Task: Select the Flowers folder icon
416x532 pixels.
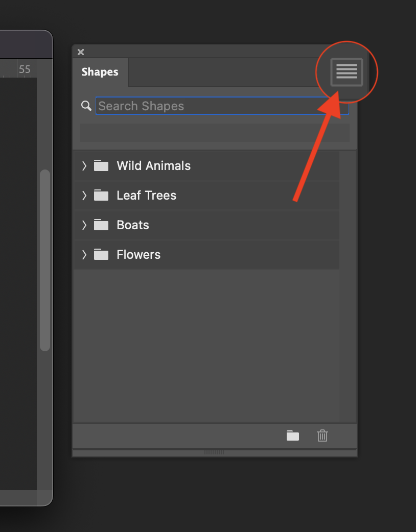Action: (101, 254)
